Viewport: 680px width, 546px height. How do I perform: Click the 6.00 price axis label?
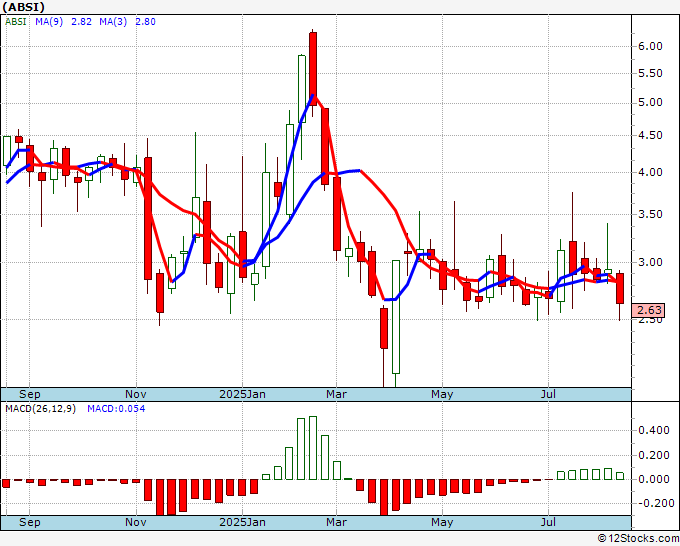tap(651, 46)
